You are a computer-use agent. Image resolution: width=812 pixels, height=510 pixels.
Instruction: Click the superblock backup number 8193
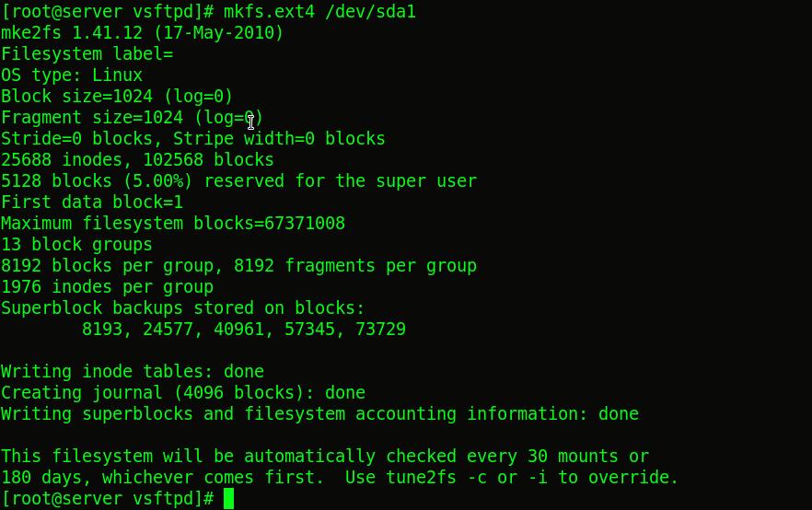(102, 330)
